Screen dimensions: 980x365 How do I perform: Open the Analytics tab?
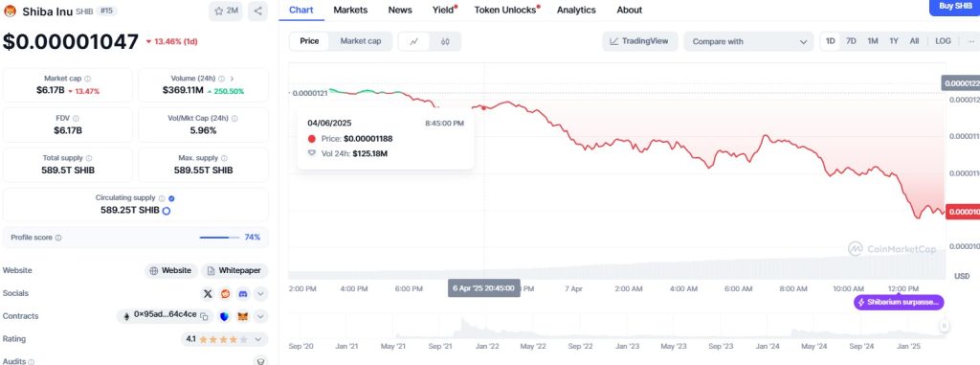click(x=576, y=10)
